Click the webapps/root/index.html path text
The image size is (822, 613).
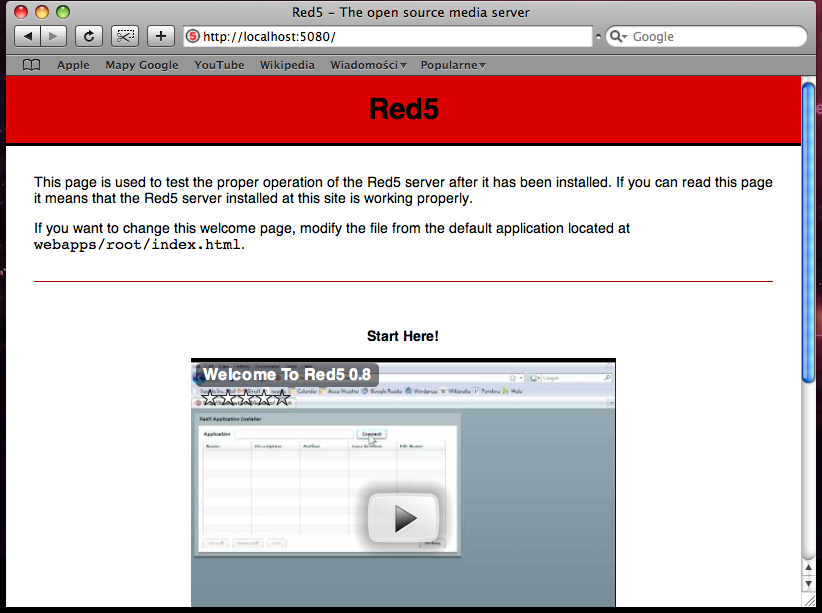pyautogui.click(x=137, y=245)
